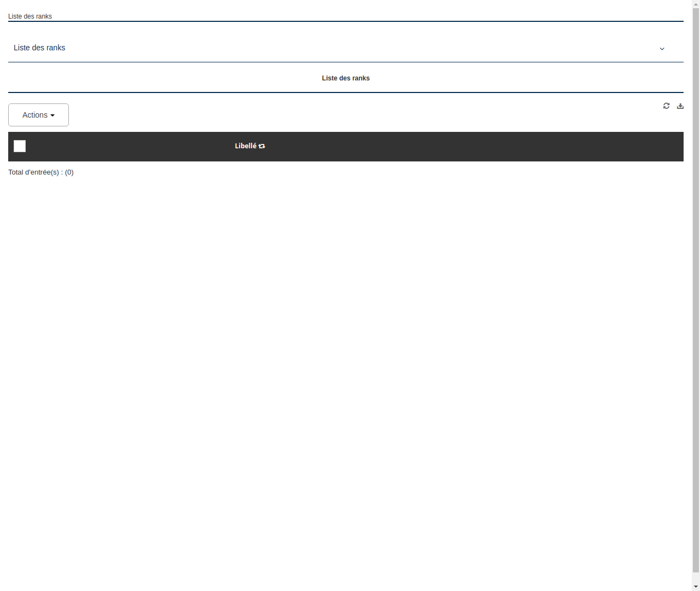Image resolution: width=700 pixels, height=591 pixels.
Task: Open the Liste des ranks breadcrumb
Action: [30, 16]
